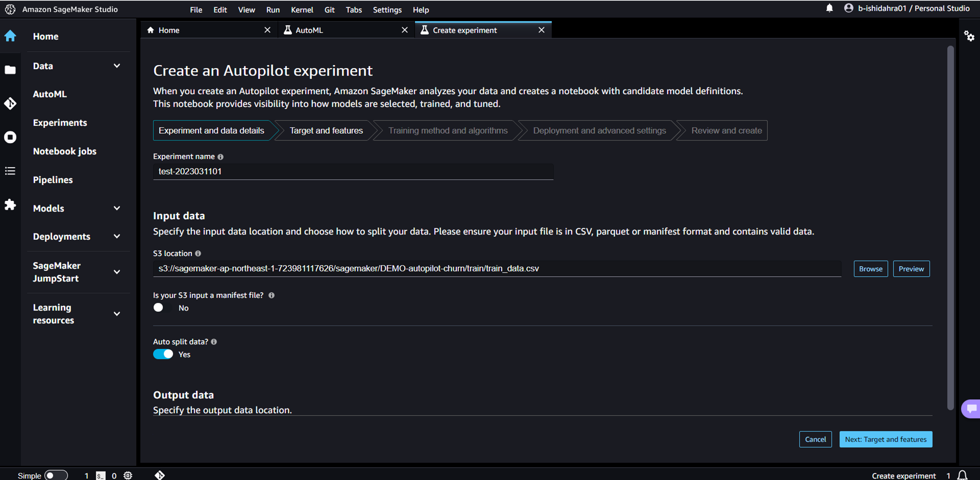
Task: Open the File menu
Action: [196, 10]
